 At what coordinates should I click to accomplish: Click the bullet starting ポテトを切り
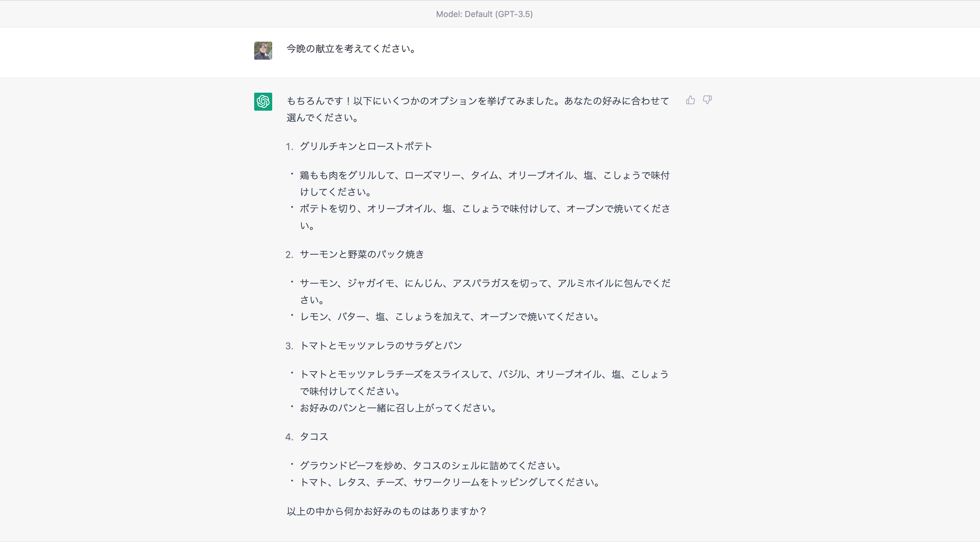point(485,217)
